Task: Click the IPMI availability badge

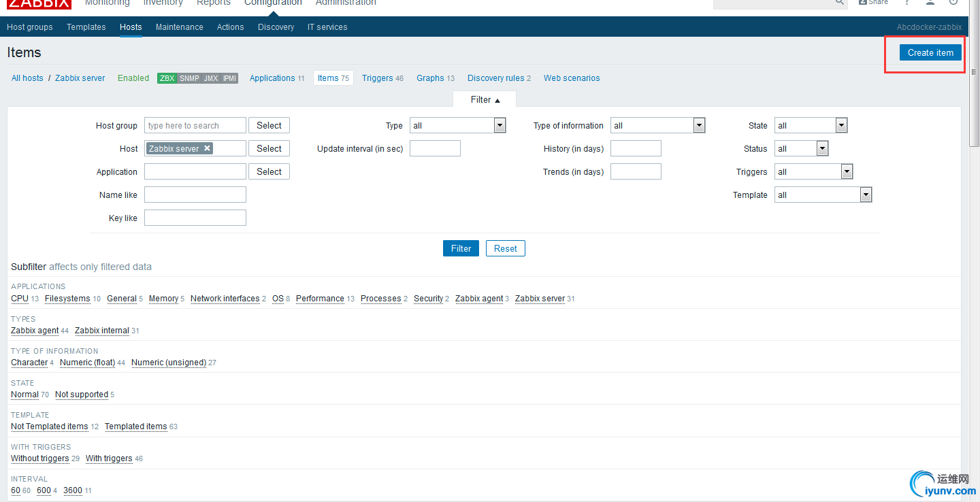Action: pos(229,78)
